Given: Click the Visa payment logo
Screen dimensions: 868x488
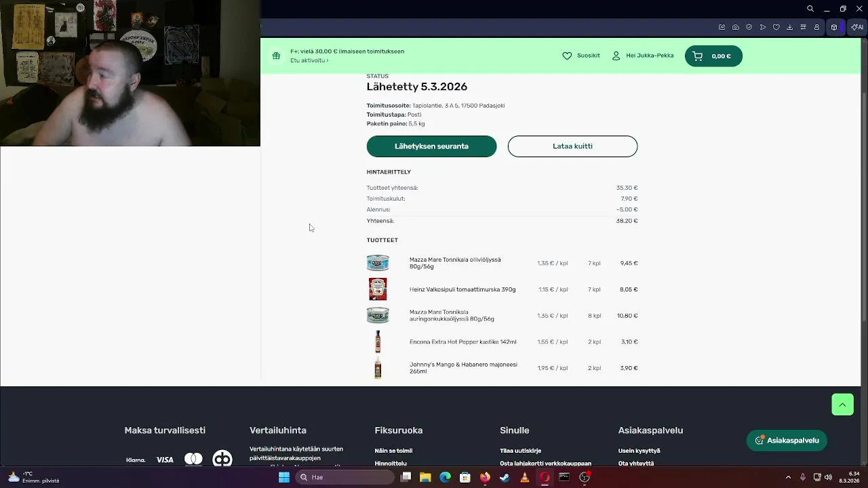Looking at the screenshot, I should [x=165, y=460].
